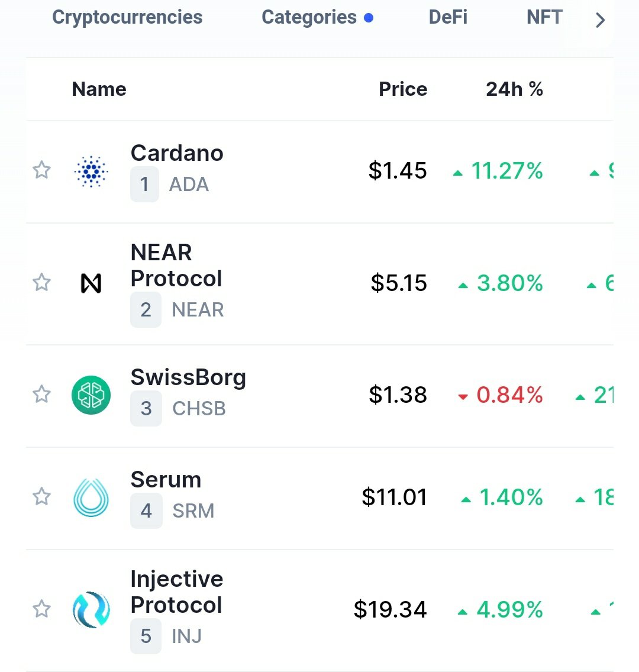Sort by 24h % column header

[514, 89]
